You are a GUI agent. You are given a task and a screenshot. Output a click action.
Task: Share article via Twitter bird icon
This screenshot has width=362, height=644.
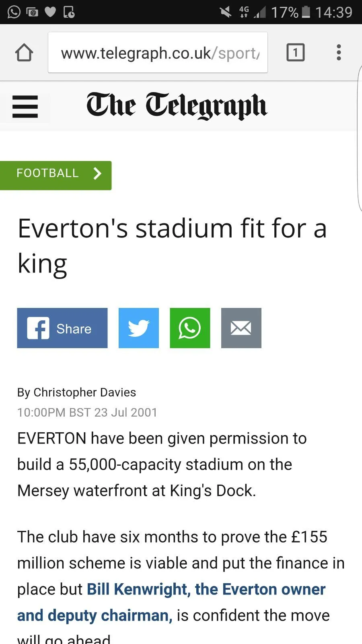[139, 328]
